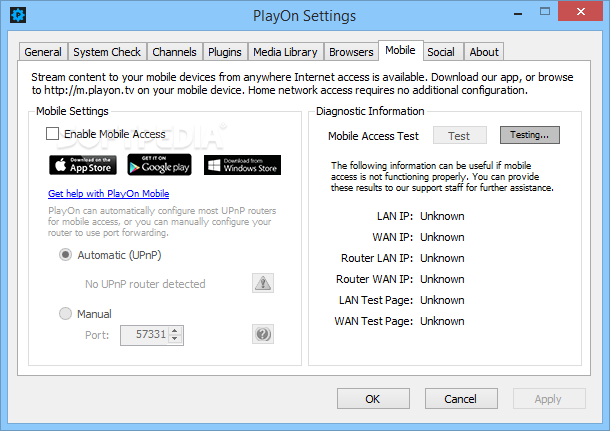610x431 pixels.
Task: Click OK to confirm settings
Action: coord(373,399)
